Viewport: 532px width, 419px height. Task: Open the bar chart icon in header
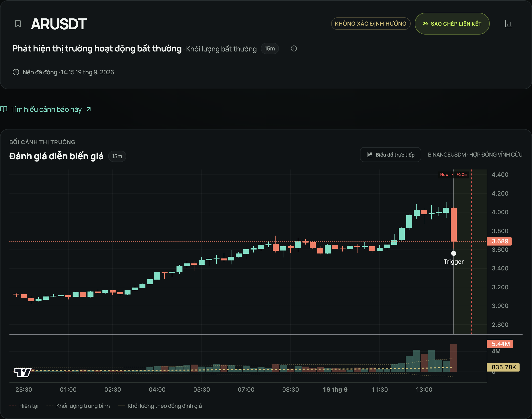click(508, 24)
